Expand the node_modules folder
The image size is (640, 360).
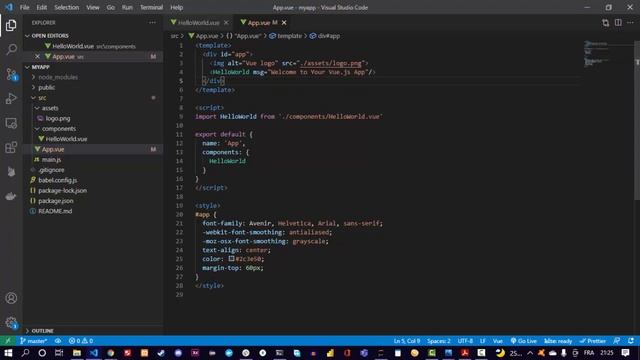pos(58,77)
